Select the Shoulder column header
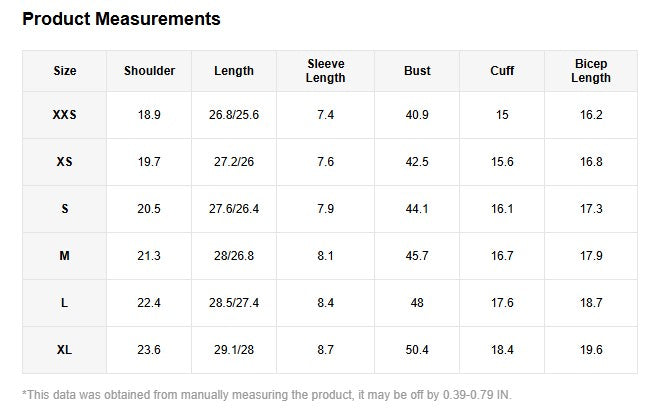Screen dimensions: 665x410 click(x=149, y=71)
